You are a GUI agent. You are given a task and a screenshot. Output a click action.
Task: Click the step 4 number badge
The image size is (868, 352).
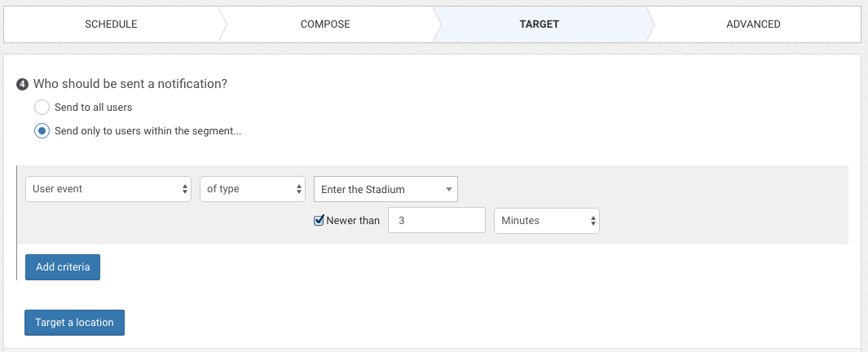coord(22,85)
